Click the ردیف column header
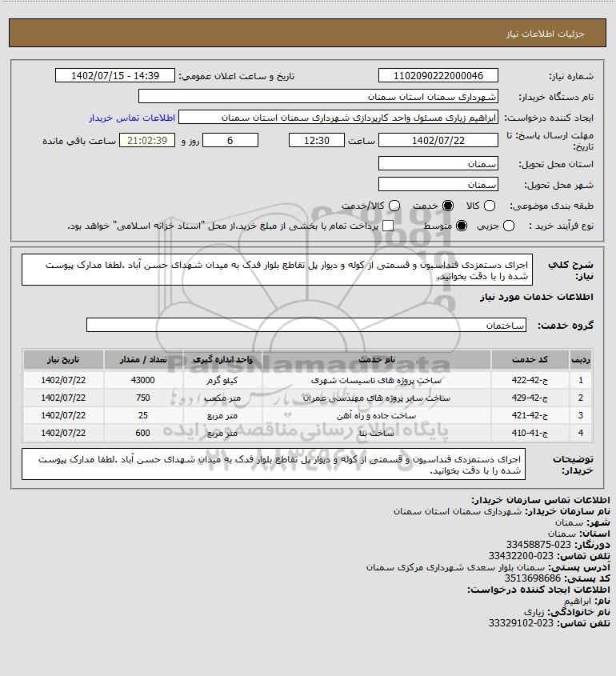This screenshot has width=616, height=676. [x=581, y=359]
